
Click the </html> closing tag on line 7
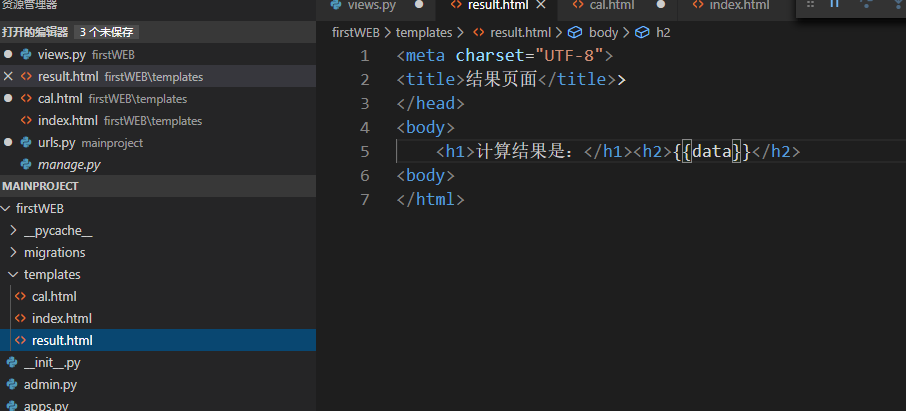coord(430,199)
